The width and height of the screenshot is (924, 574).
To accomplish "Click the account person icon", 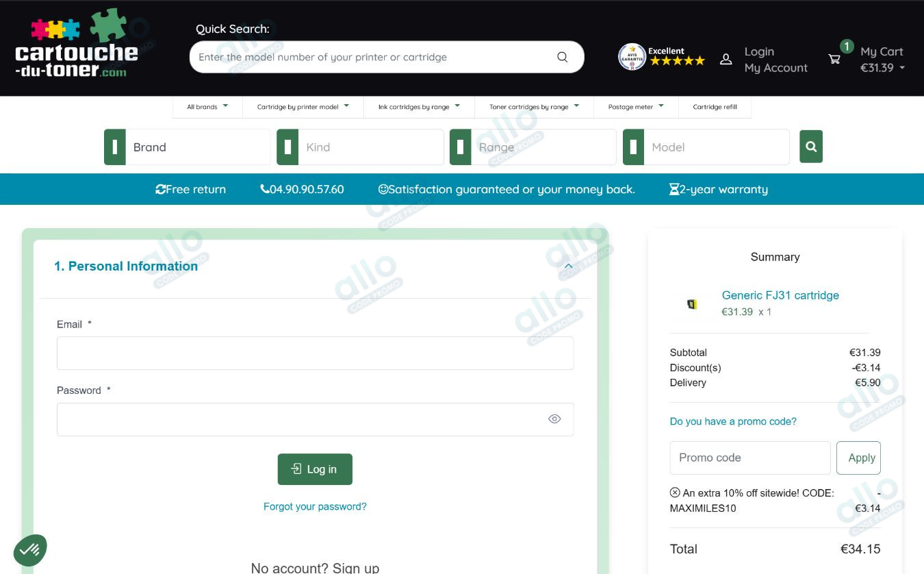I will point(726,59).
